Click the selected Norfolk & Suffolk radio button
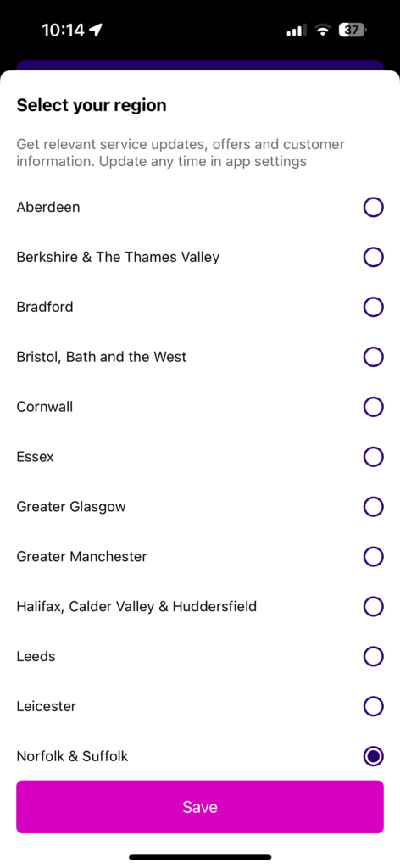Screen dimensions: 400x868 (x=374, y=756)
